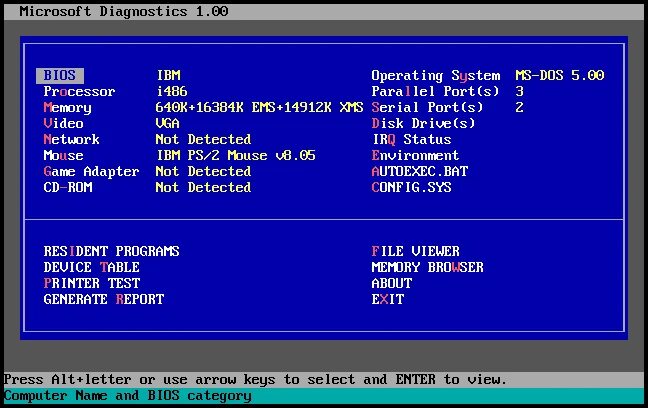Click the IBM PS/2 Mouse v8.05 value
648x408 pixels.
[x=236, y=155]
